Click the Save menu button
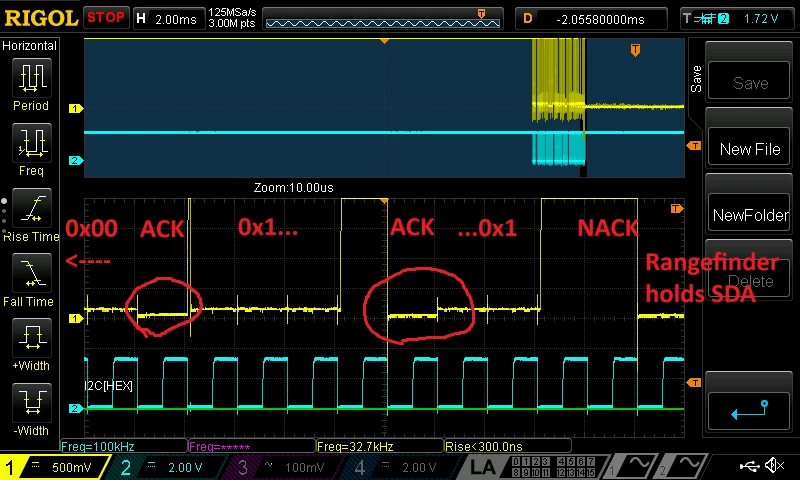The height and width of the screenshot is (480, 800). [x=749, y=82]
